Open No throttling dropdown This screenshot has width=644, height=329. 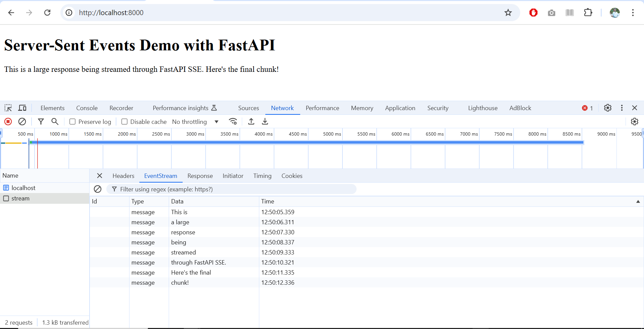(196, 122)
